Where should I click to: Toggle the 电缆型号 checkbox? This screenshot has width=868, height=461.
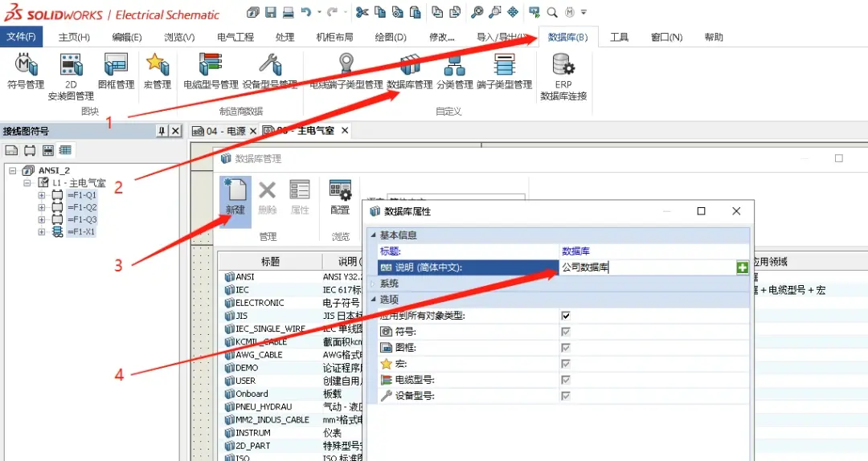pos(565,380)
